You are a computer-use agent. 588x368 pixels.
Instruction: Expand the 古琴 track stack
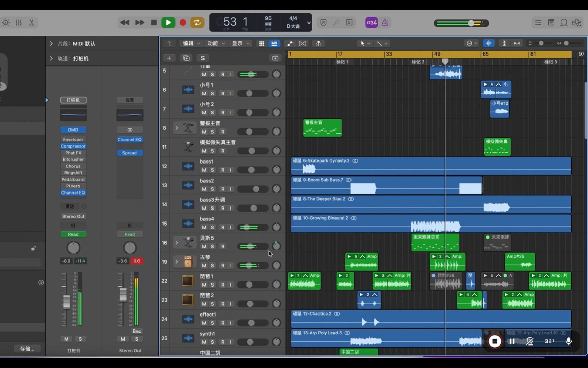pyautogui.click(x=177, y=262)
